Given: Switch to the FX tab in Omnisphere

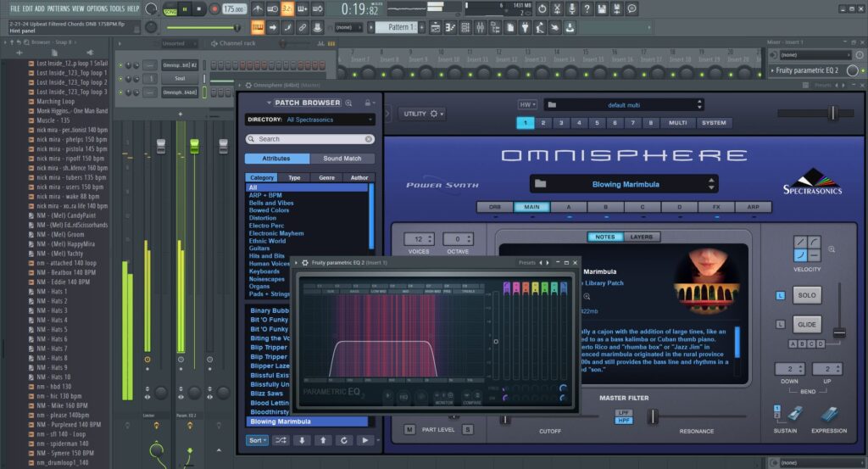Looking at the screenshot, I should point(716,207).
